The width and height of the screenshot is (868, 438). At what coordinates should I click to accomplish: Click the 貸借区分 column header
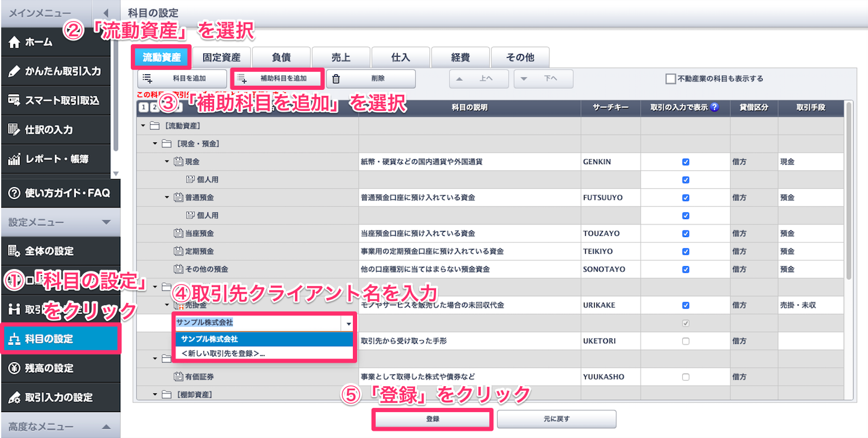click(754, 107)
